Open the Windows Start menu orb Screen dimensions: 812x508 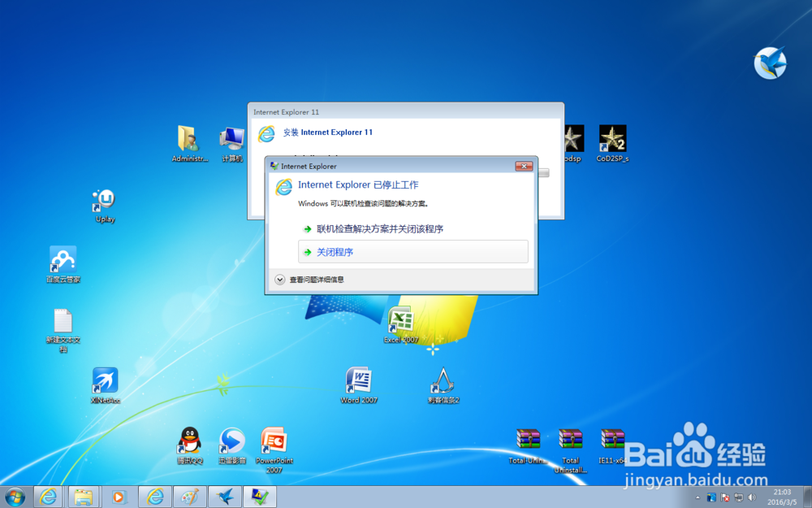[15, 497]
